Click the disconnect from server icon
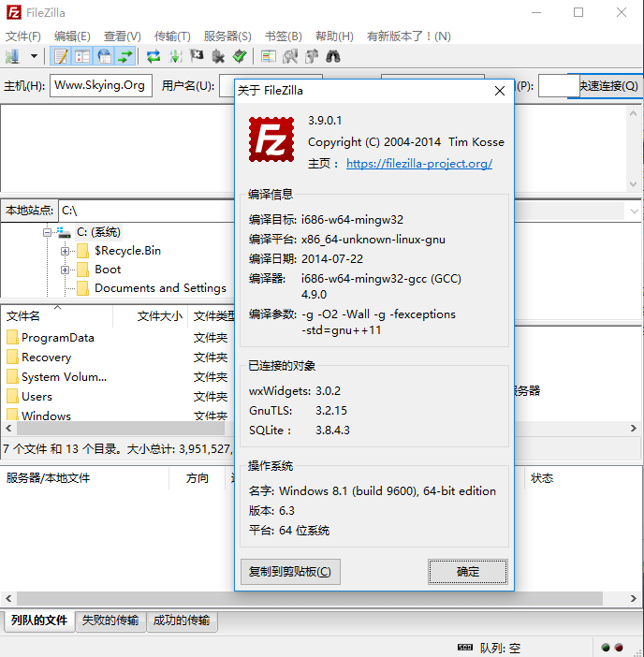 click(x=218, y=56)
